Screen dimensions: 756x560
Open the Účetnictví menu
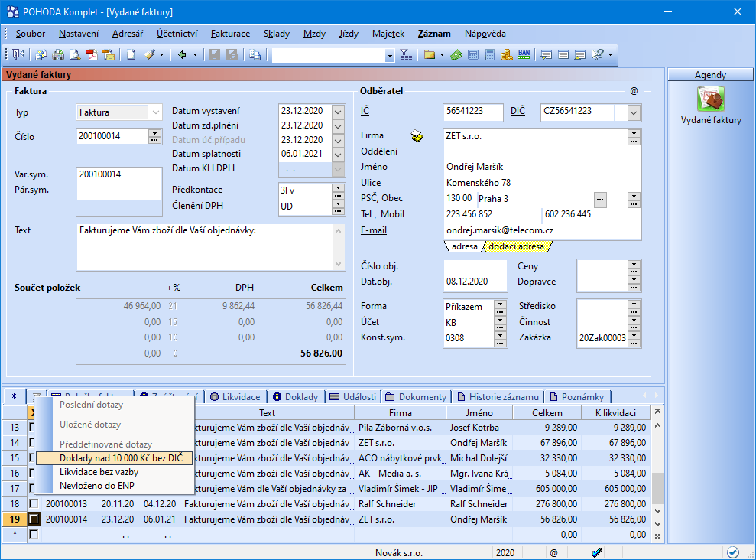tap(177, 34)
